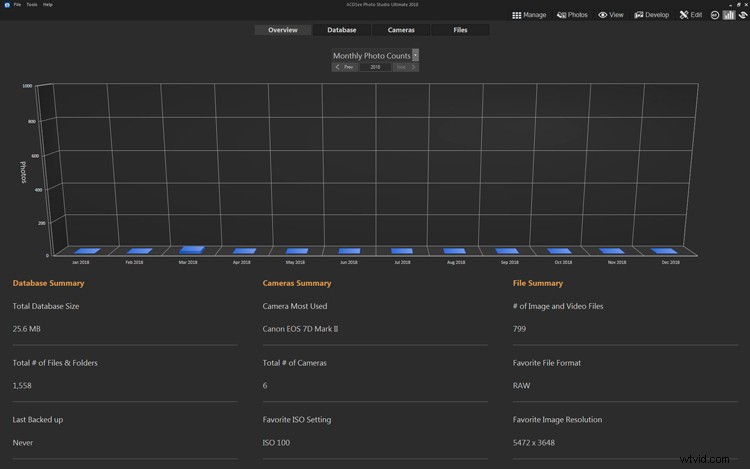Viewport: 750px width, 469px height.
Task: Enter Edit mode
Action: pyautogui.click(x=691, y=15)
